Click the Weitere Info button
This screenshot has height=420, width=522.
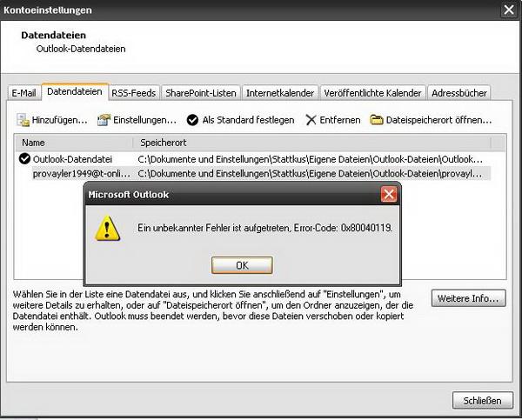pos(468,298)
